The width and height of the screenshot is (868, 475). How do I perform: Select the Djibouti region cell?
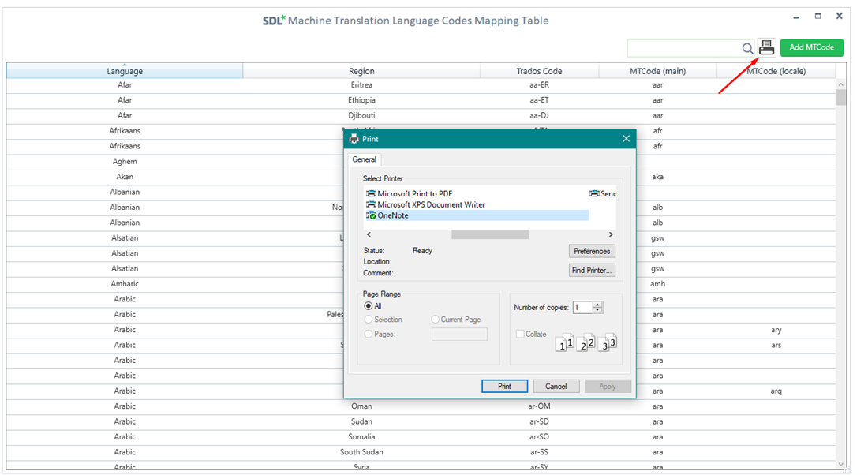pos(361,116)
